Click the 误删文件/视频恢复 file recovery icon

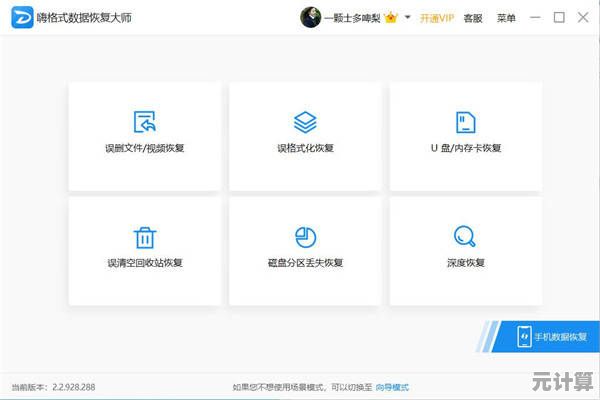pos(145,122)
